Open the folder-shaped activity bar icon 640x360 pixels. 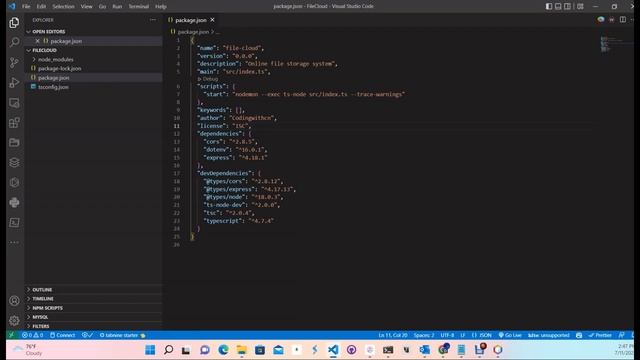(x=14, y=142)
